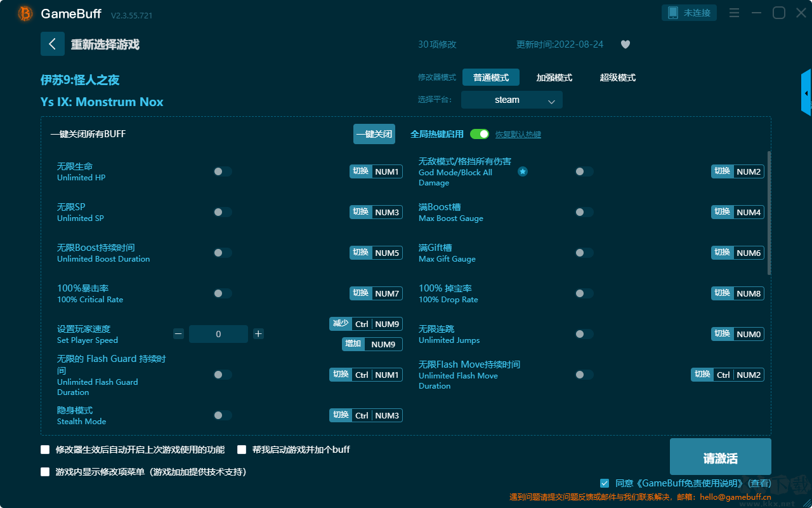
Task: Turn on Unlimited SP
Action: coord(223,212)
